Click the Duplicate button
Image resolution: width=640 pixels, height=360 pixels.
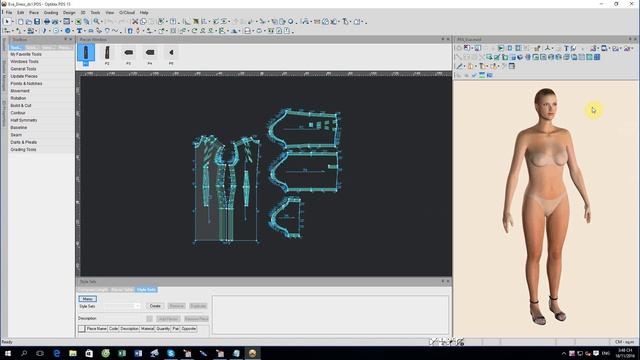point(198,306)
